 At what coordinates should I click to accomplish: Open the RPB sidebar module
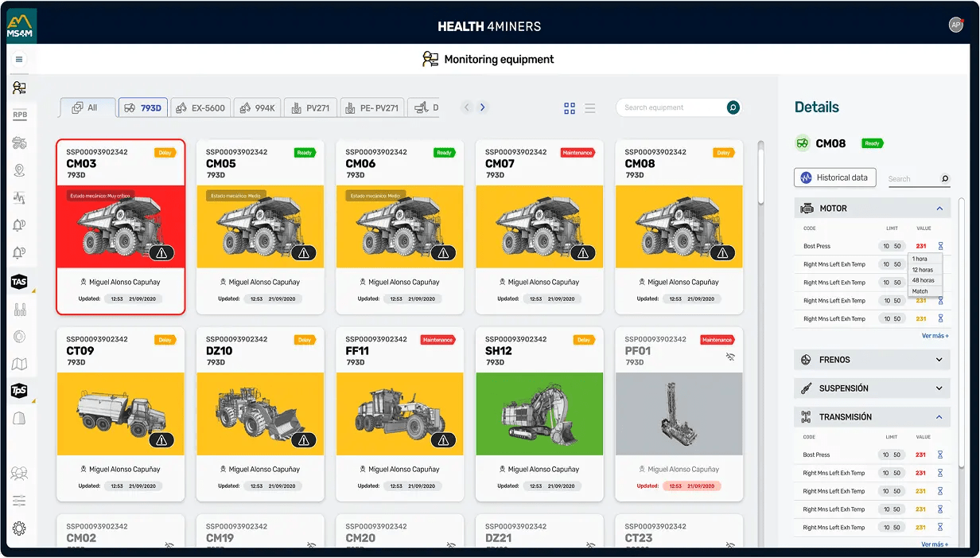point(20,115)
